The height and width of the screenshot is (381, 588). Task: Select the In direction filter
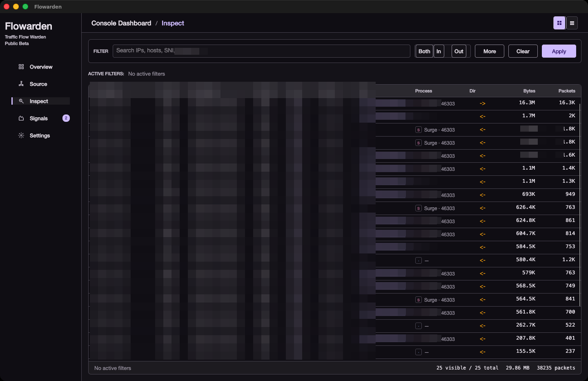coord(439,51)
